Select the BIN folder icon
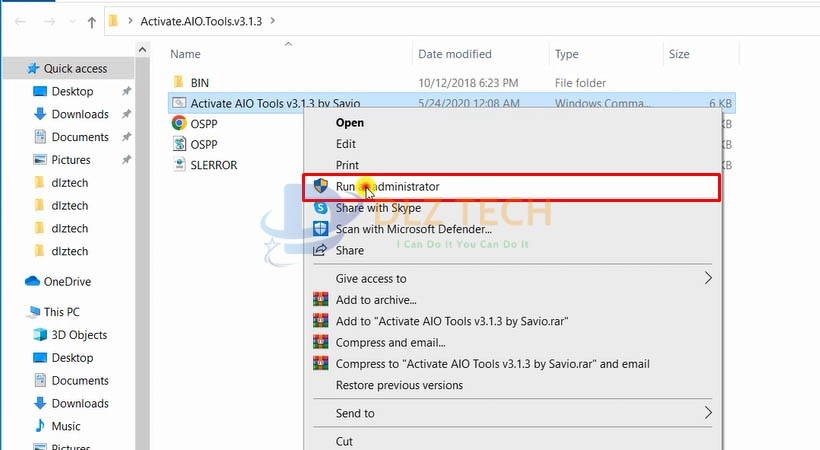This screenshot has width=820, height=450. click(x=178, y=82)
